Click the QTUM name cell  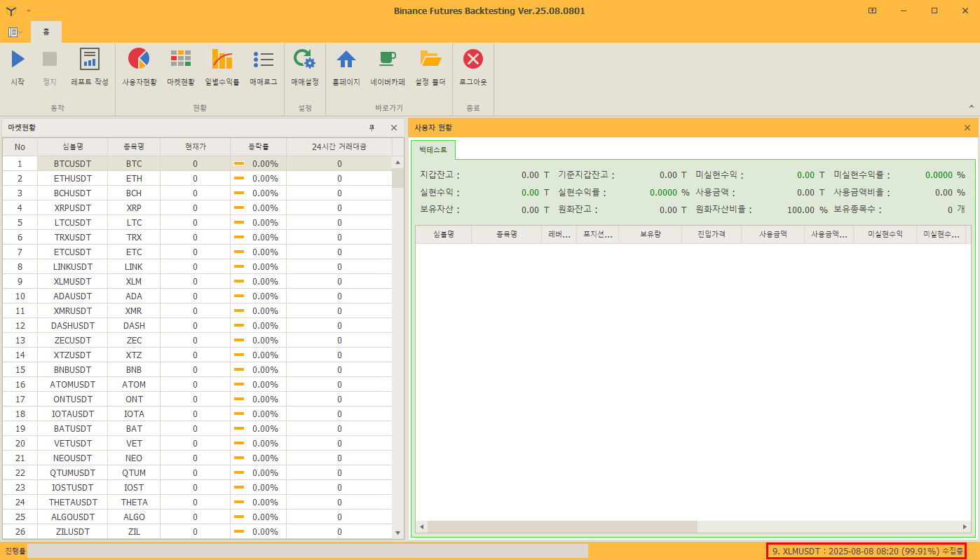coord(134,472)
